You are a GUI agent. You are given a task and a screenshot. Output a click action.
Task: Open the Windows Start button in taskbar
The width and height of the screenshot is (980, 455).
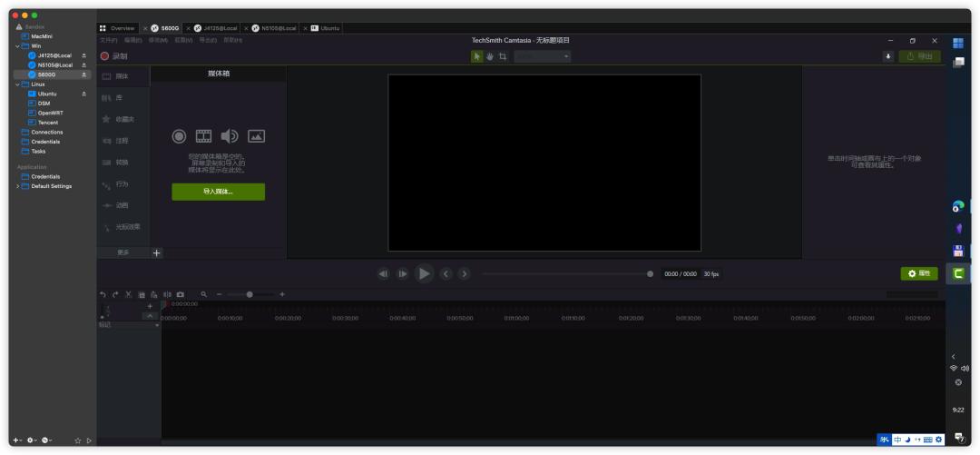[957, 44]
